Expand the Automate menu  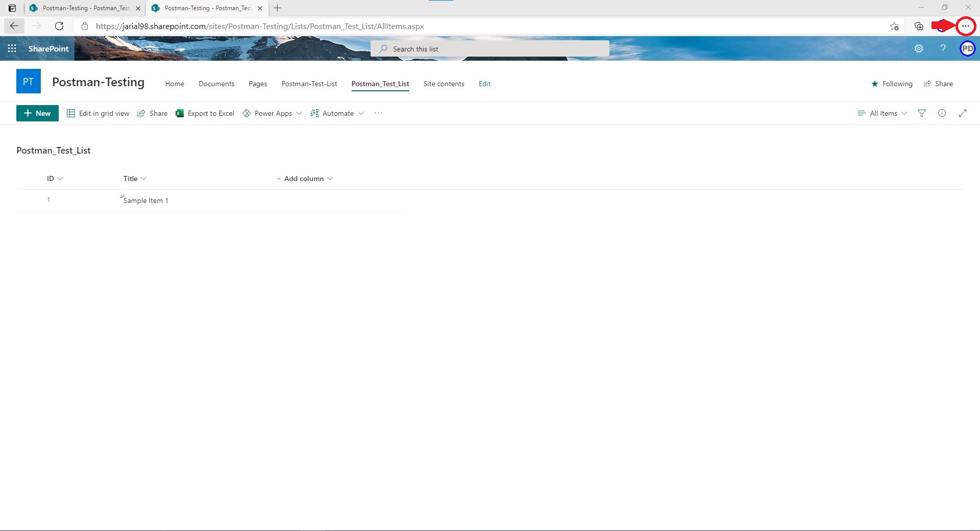click(337, 113)
